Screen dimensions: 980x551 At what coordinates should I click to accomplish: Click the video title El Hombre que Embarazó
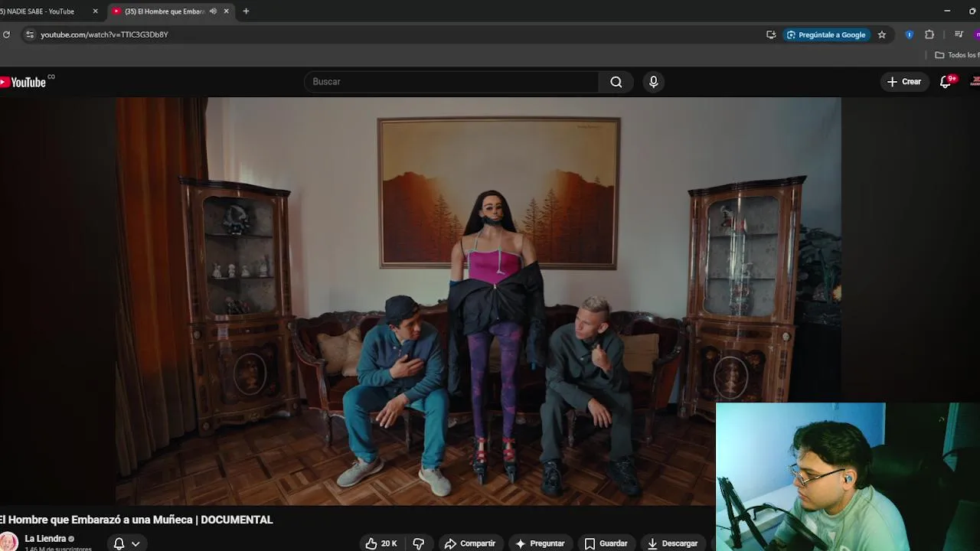(x=136, y=520)
